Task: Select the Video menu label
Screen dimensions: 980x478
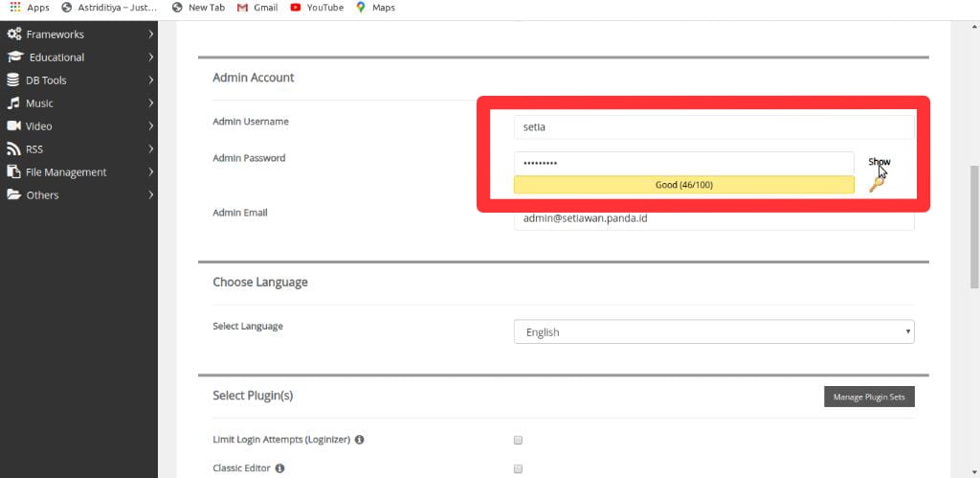Action: pos(38,125)
